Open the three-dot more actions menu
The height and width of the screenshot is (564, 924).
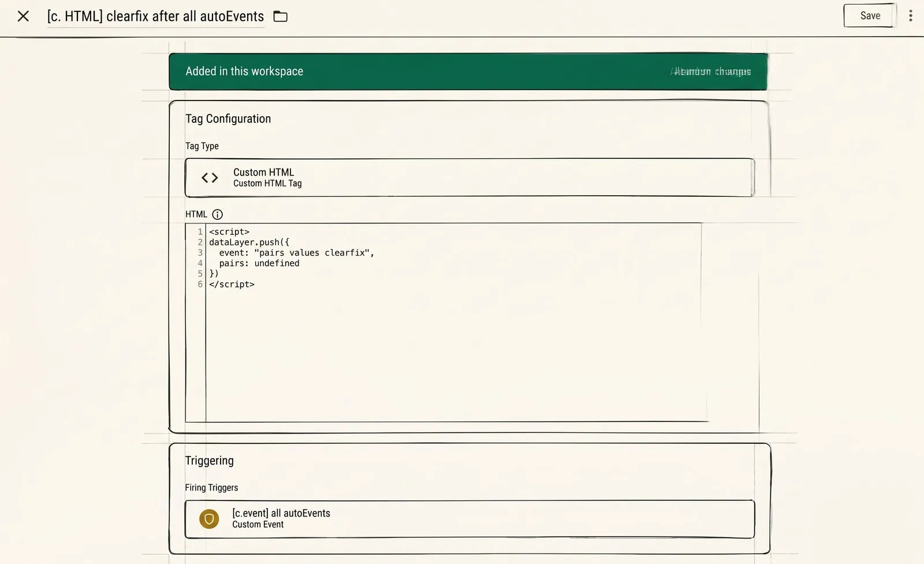pos(911,16)
